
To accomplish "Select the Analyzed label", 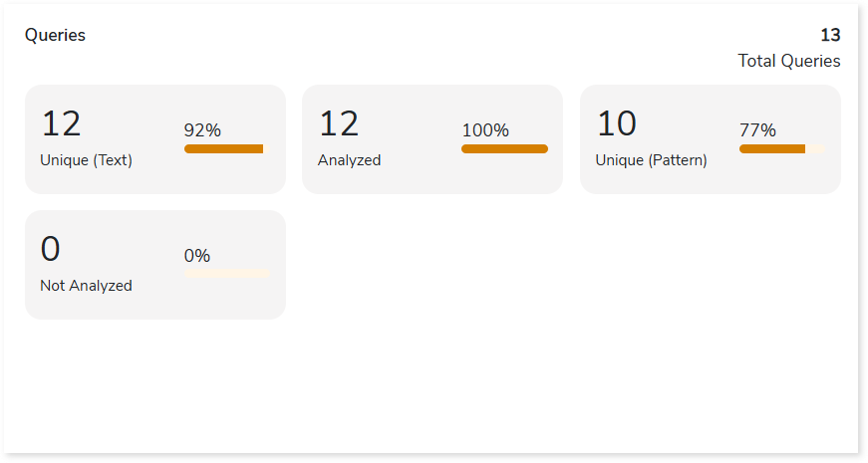I will 349,160.
